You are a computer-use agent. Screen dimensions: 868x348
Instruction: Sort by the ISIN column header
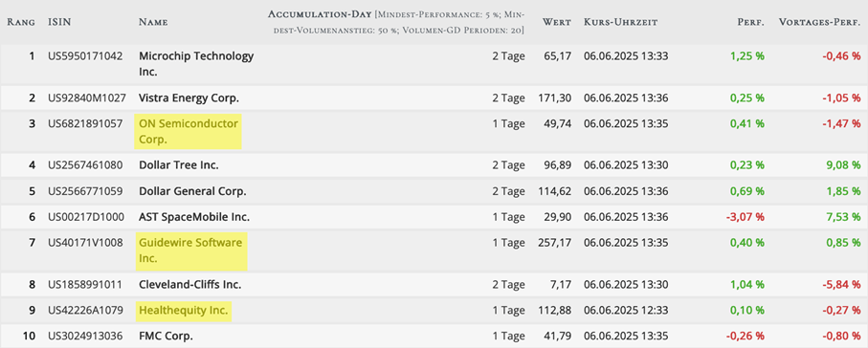click(x=59, y=22)
